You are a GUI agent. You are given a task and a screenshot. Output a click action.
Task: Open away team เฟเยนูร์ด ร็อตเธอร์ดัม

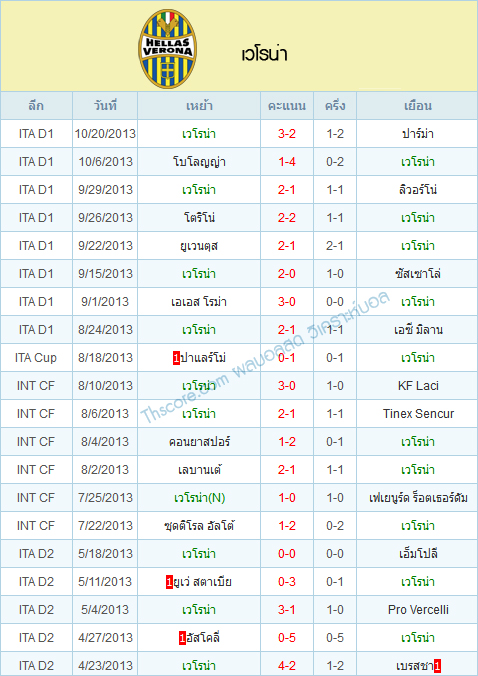pyautogui.click(x=418, y=498)
